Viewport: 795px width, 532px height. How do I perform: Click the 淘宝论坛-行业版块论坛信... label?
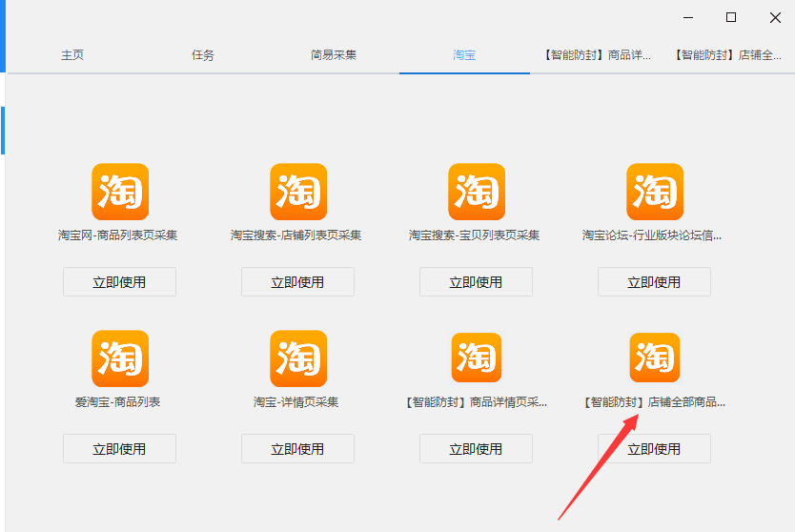click(651, 235)
